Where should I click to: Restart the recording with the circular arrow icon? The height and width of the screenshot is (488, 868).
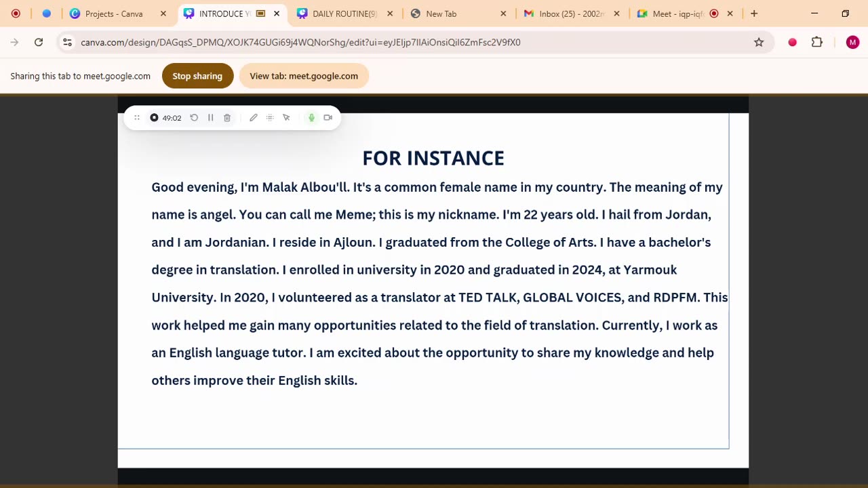point(194,118)
